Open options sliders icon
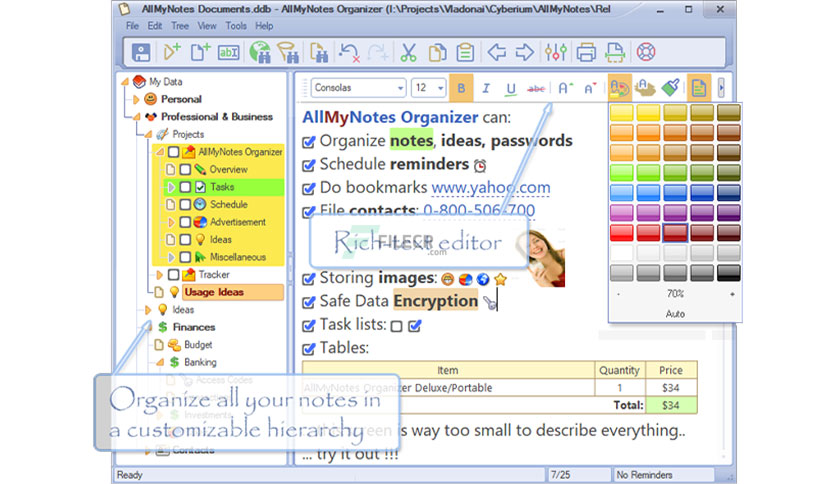This screenshot has width=836, height=484. pyautogui.click(x=556, y=52)
